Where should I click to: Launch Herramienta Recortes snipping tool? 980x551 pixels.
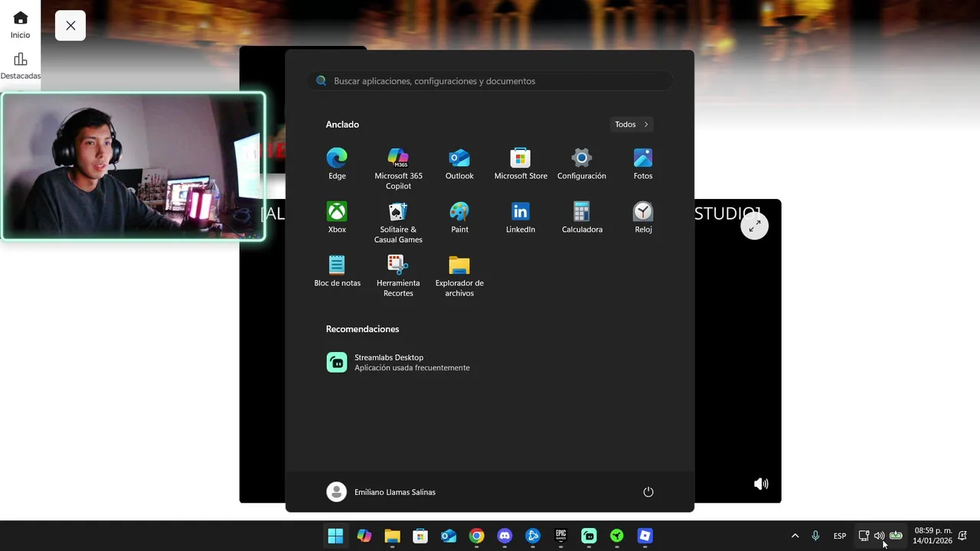click(x=398, y=276)
